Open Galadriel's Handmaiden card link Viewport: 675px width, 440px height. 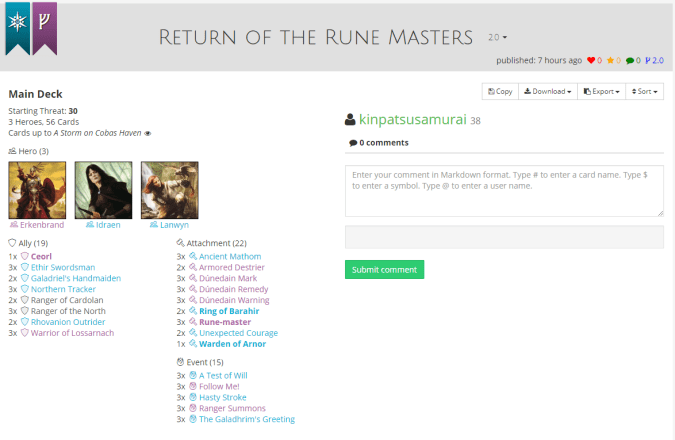[x=76, y=279]
